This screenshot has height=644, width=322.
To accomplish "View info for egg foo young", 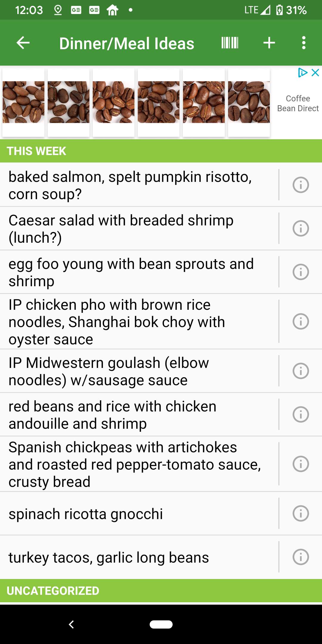I will click(301, 272).
